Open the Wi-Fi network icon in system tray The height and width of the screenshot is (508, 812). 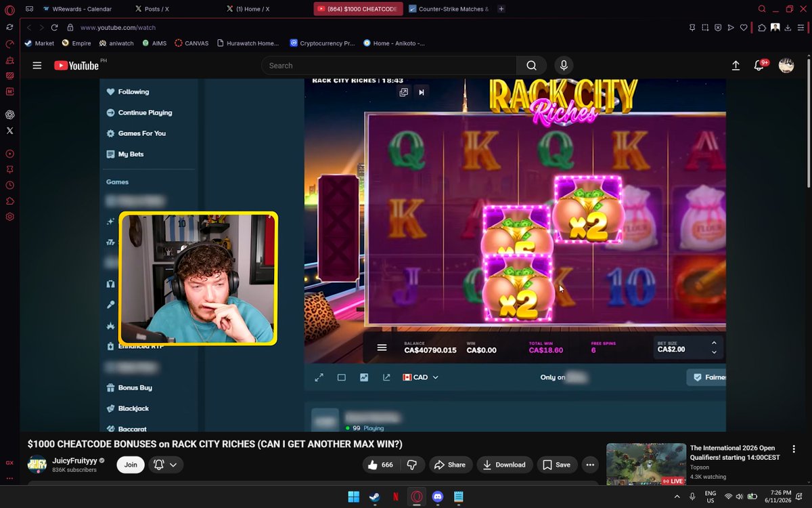click(728, 497)
